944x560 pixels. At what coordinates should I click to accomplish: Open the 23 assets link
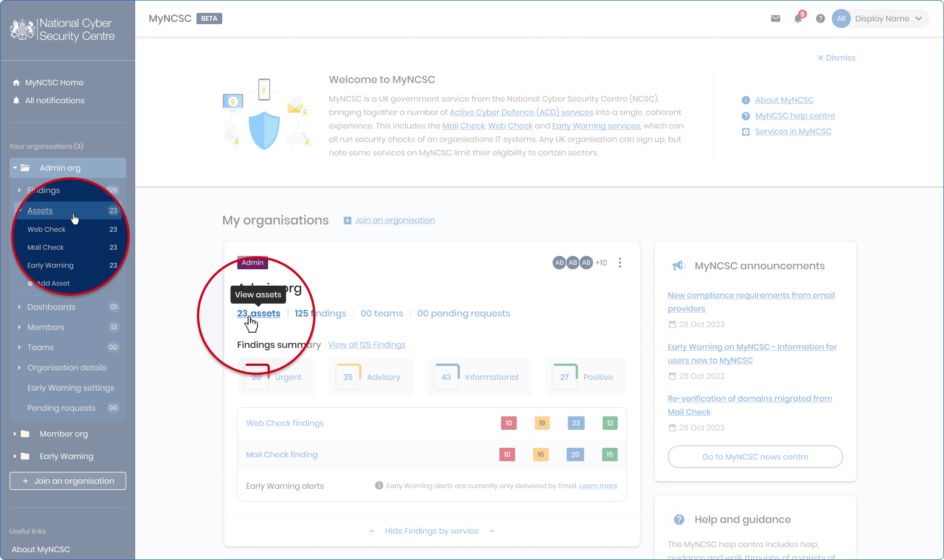259,313
